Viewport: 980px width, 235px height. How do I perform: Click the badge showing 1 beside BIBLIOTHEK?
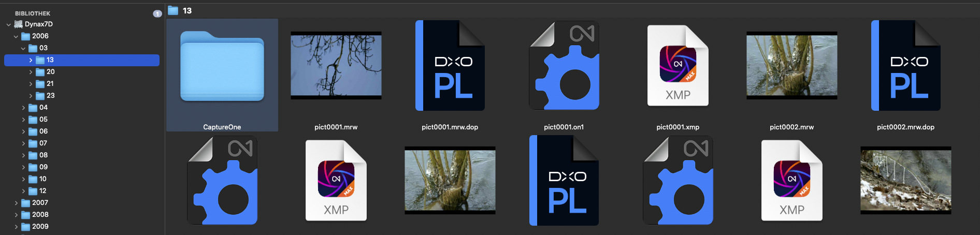[x=157, y=14]
